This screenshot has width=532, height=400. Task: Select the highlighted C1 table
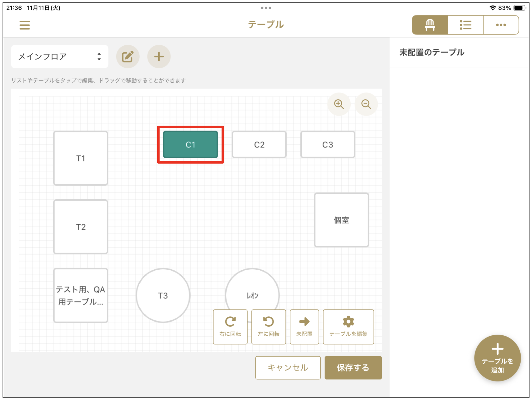pyautogui.click(x=191, y=144)
